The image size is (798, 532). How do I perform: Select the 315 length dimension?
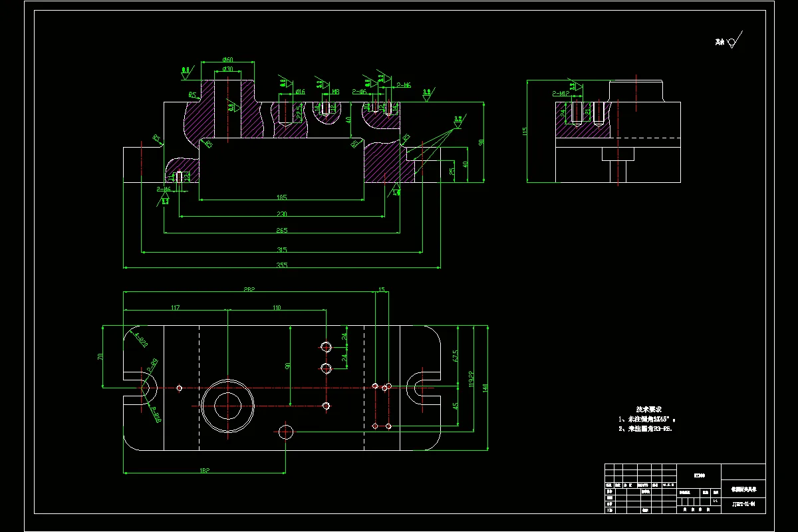(282, 249)
